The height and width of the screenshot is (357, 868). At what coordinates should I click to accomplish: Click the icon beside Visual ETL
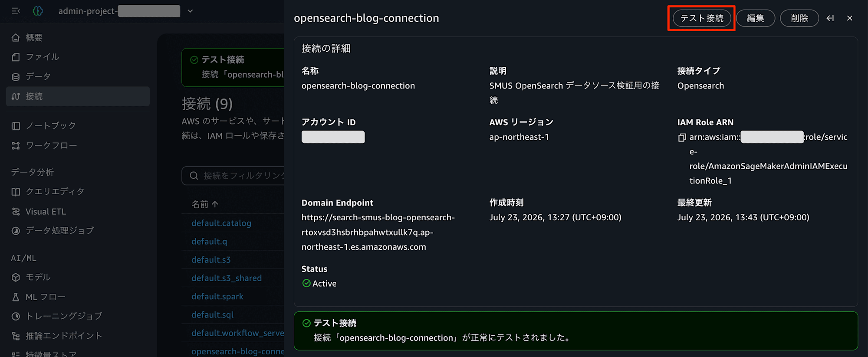click(16, 211)
